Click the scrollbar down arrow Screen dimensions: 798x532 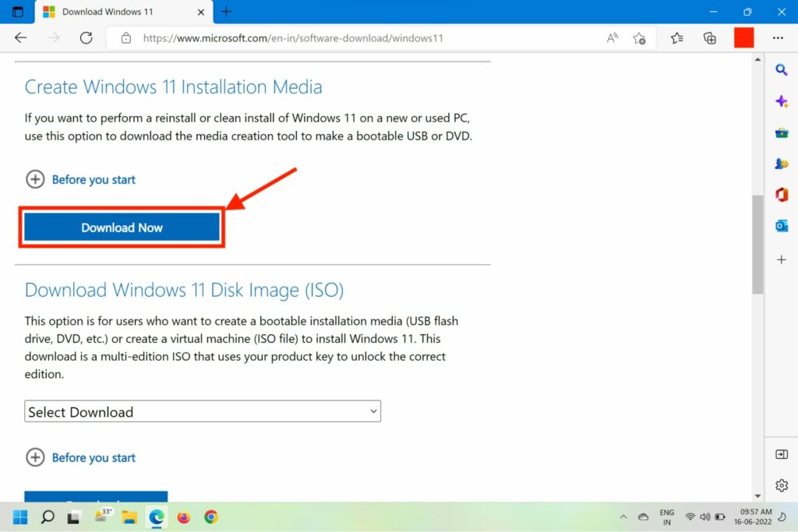pyautogui.click(x=757, y=496)
